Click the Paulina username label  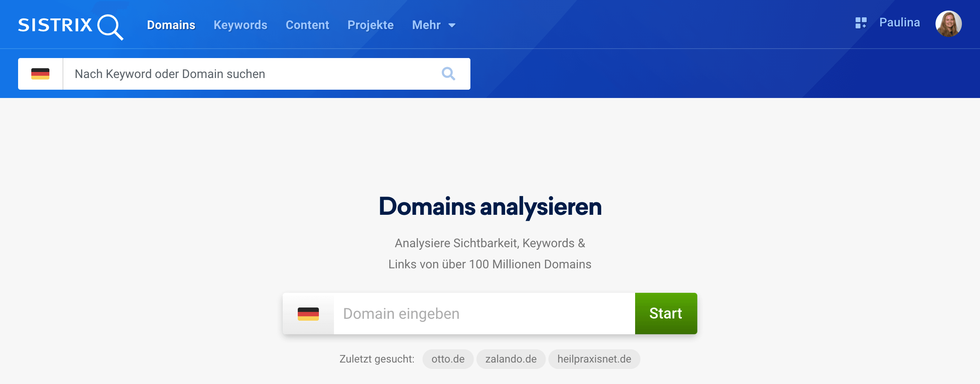click(899, 23)
